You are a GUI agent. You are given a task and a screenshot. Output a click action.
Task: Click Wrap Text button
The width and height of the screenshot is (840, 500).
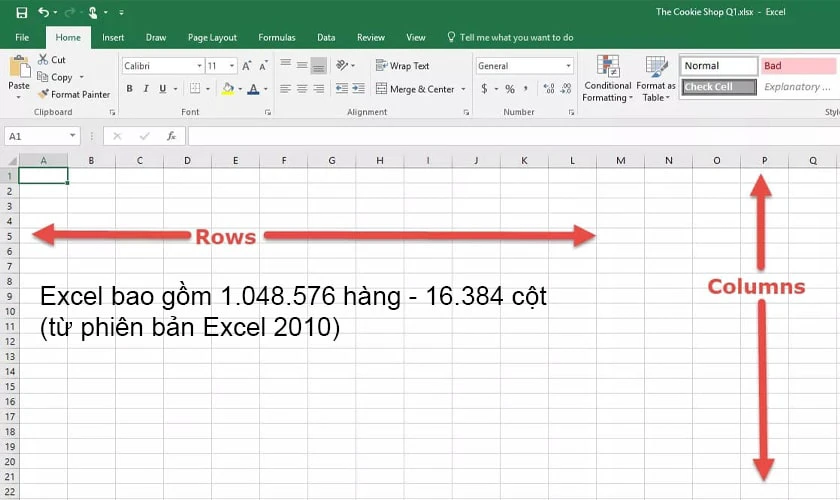pos(402,66)
